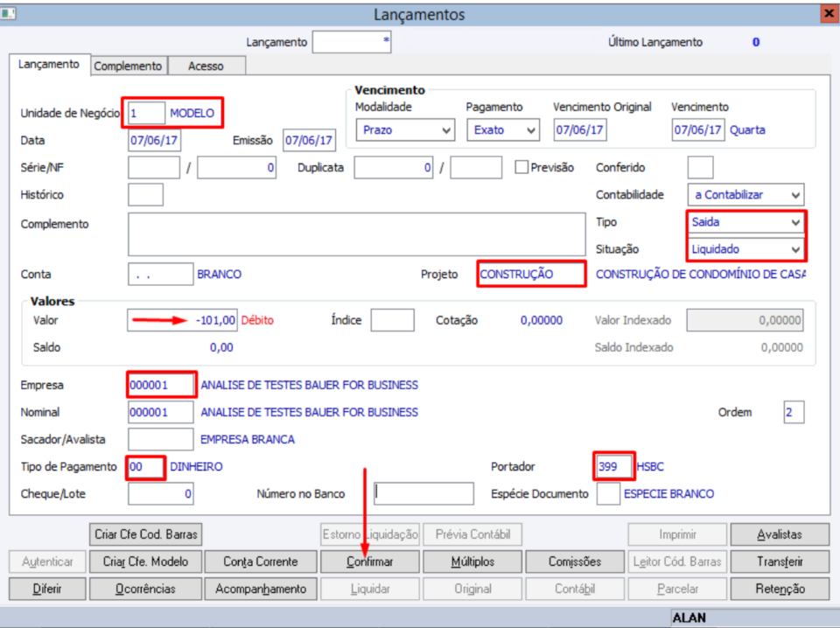Click the Confirmar button
Screen dimensions: 840x628
[369, 562]
